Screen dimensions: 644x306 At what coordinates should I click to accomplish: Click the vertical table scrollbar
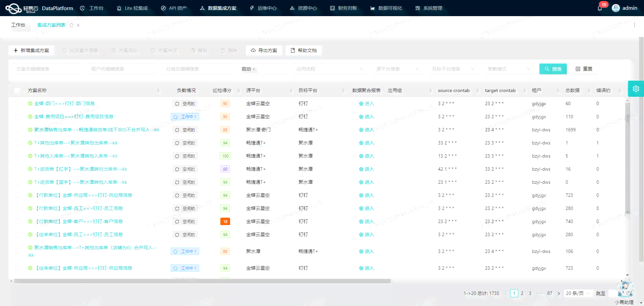pyautogui.click(x=628, y=158)
